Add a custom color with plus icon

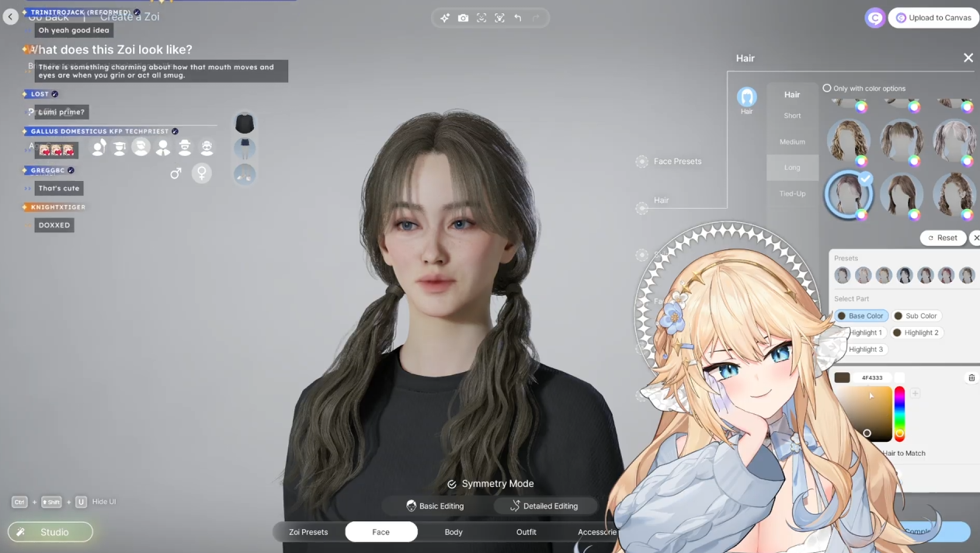point(916,394)
